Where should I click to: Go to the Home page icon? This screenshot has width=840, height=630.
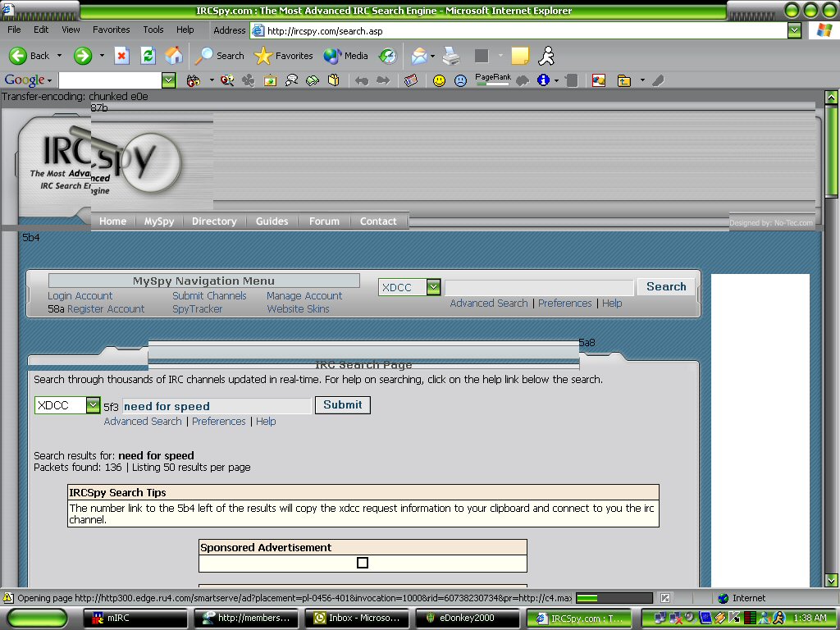click(x=174, y=56)
